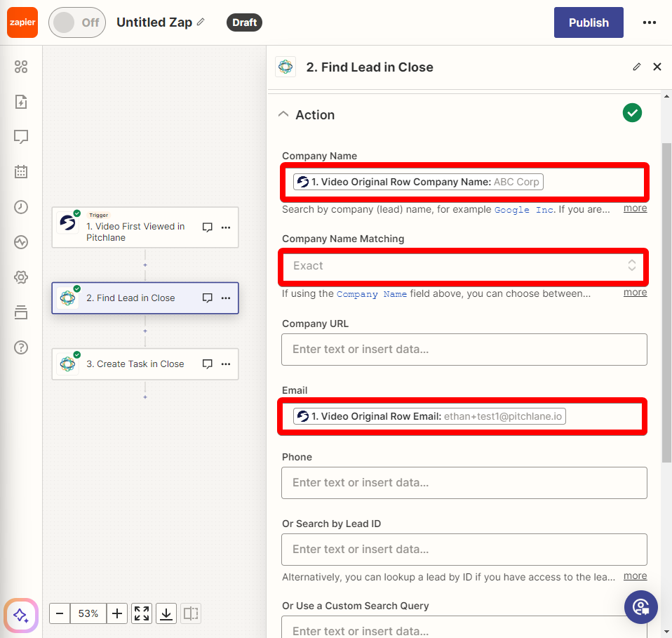672x638 pixels.
Task: Expand 'more' under Lead ID help text
Action: [x=635, y=576]
